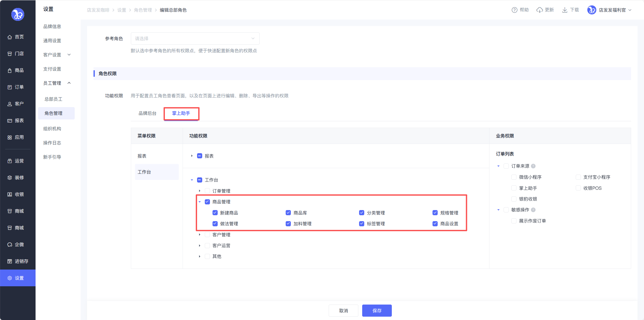Viewport: 644px width, 320px height.
Task: Click the 更新 cloud update icon
Action: (539, 10)
